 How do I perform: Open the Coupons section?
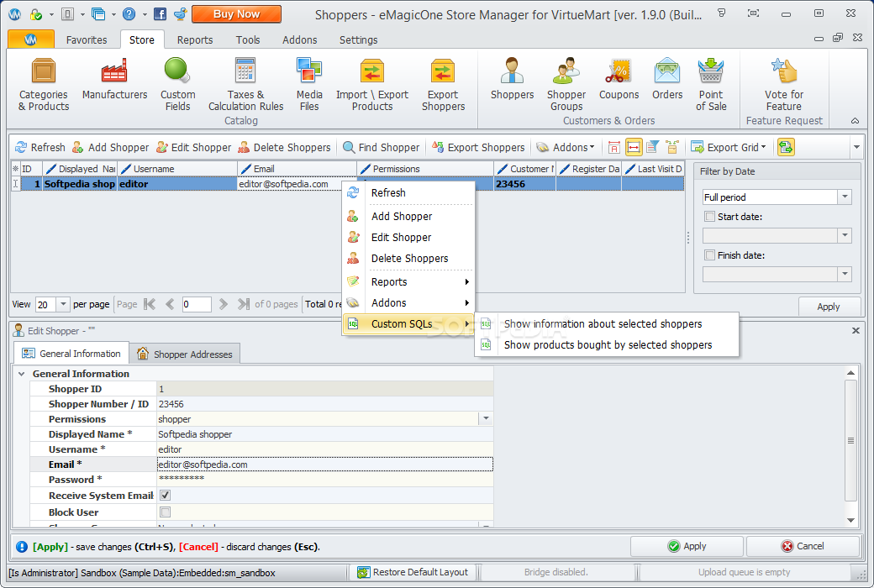click(x=619, y=79)
